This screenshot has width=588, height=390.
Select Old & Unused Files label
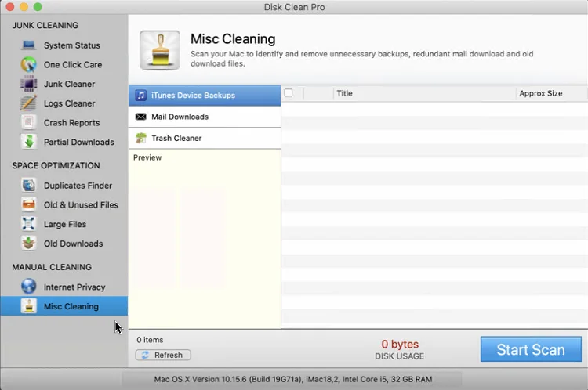click(x=81, y=205)
